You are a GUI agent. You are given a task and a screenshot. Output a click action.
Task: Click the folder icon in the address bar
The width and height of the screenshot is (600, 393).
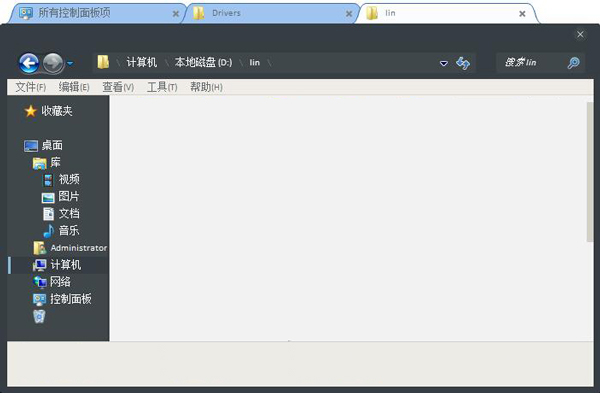click(103, 62)
